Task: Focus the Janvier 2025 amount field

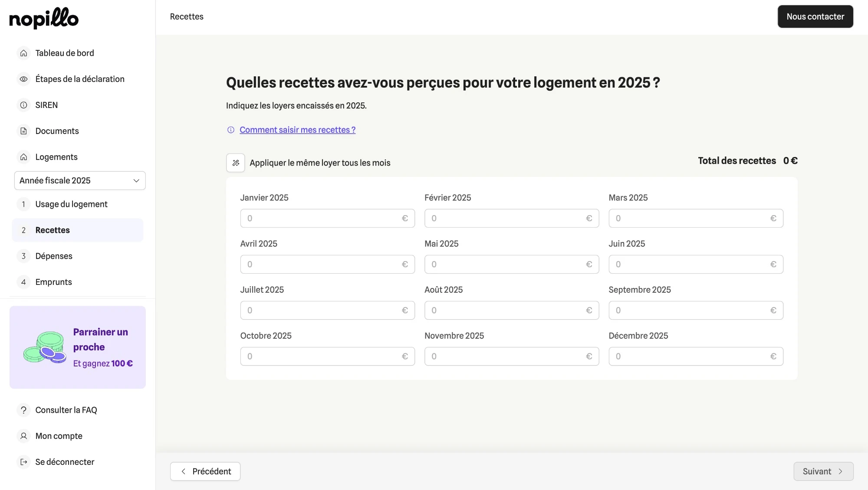Action: (x=321, y=219)
